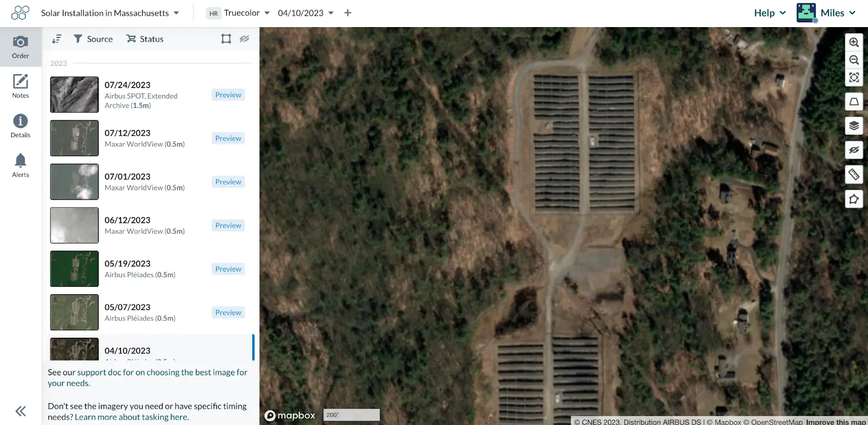The width and height of the screenshot is (868, 425).
Task: Click the 07/01/2023 date text
Action: click(127, 177)
